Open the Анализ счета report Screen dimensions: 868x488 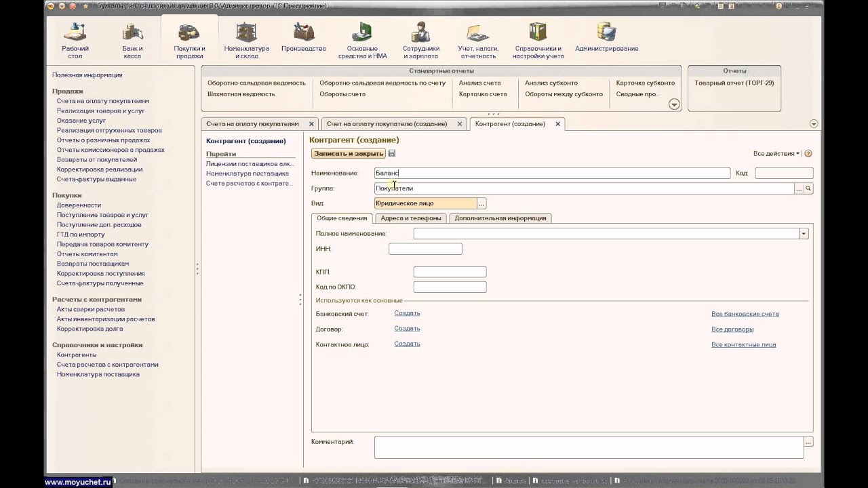tap(479, 83)
